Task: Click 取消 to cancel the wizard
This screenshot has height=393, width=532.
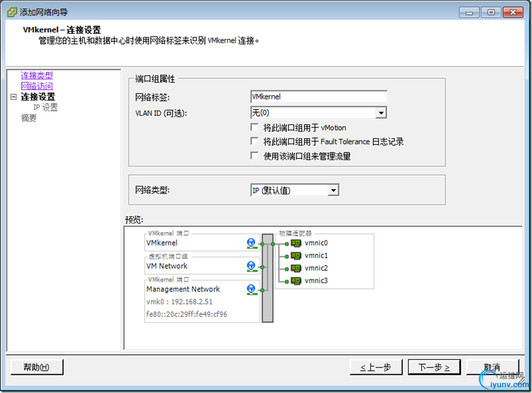Action: point(492,367)
